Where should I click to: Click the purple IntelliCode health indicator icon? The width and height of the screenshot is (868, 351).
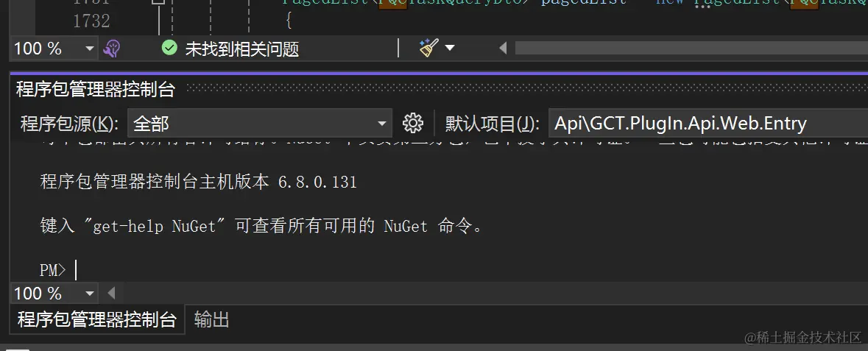click(111, 49)
